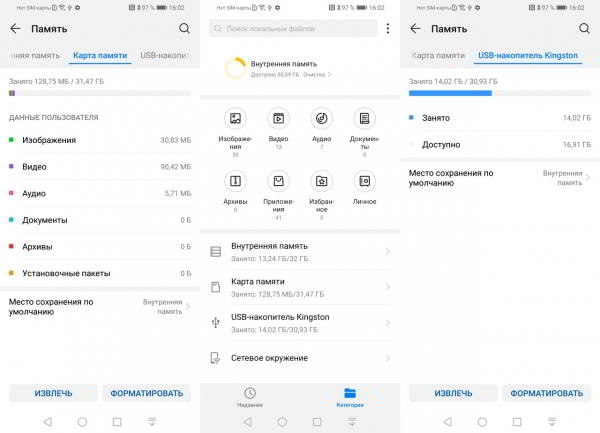Image resolution: width=600 pixels, height=433 pixels.
Task: Switch to the USB-накопитель Kingston tab
Action: click(x=528, y=55)
